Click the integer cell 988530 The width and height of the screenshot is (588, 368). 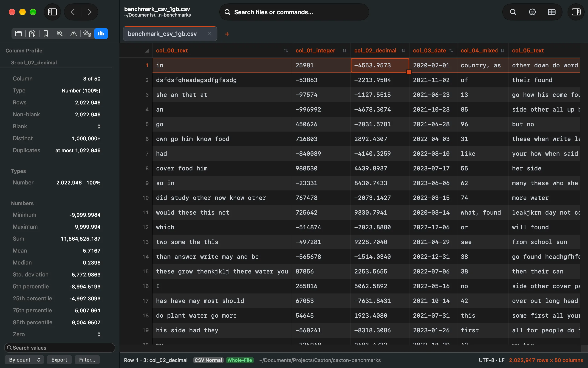tap(321, 168)
